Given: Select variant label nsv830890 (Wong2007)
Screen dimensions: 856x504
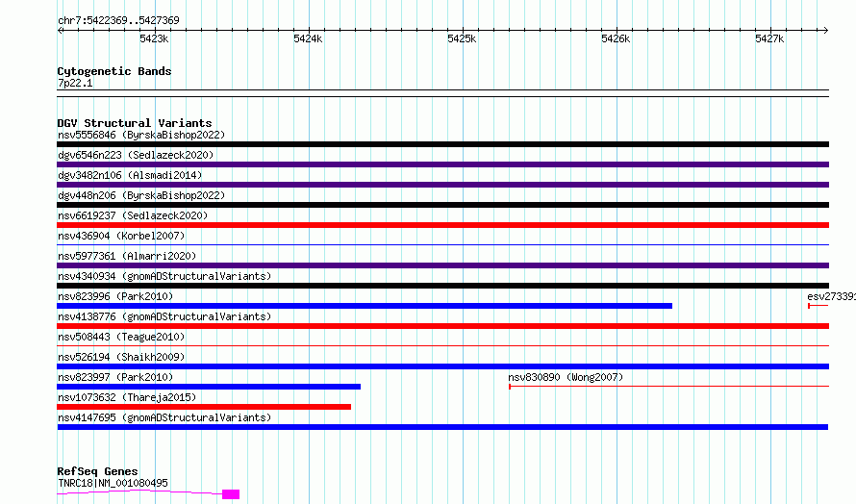Looking at the screenshot, I should 566,377.
